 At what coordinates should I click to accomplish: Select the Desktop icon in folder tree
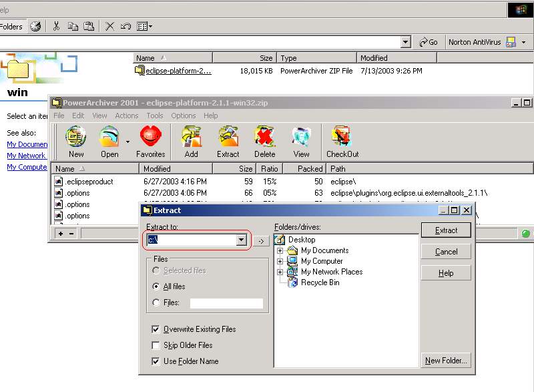click(x=279, y=240)
